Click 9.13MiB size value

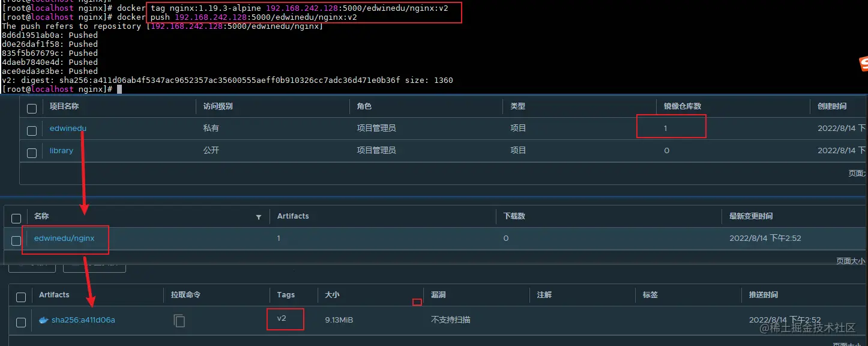[339, 320]
